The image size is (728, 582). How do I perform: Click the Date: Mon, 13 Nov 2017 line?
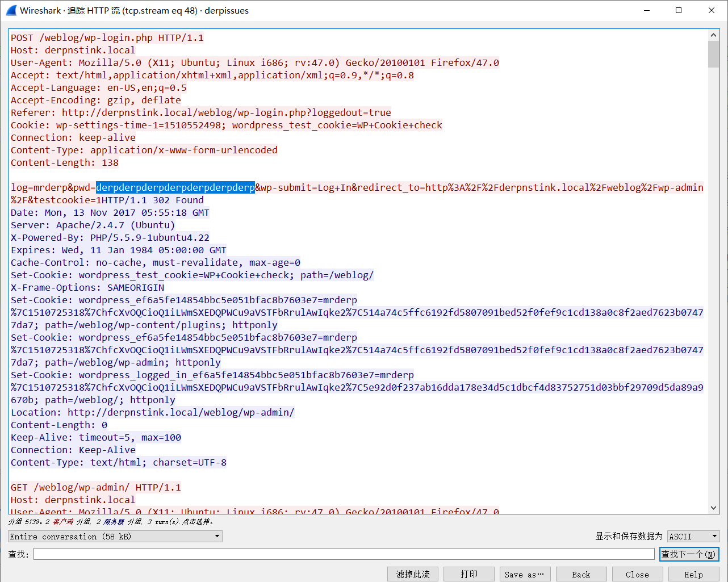tap(110, 213)
